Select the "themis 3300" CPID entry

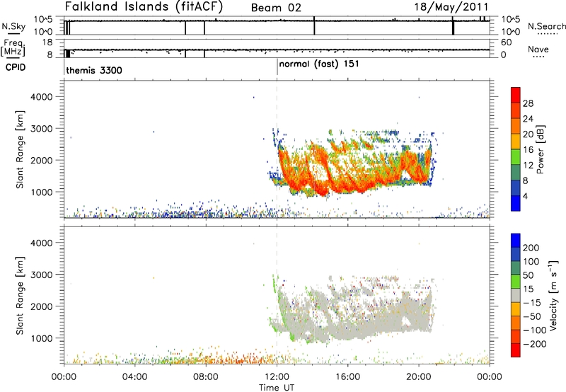[94, 70]
